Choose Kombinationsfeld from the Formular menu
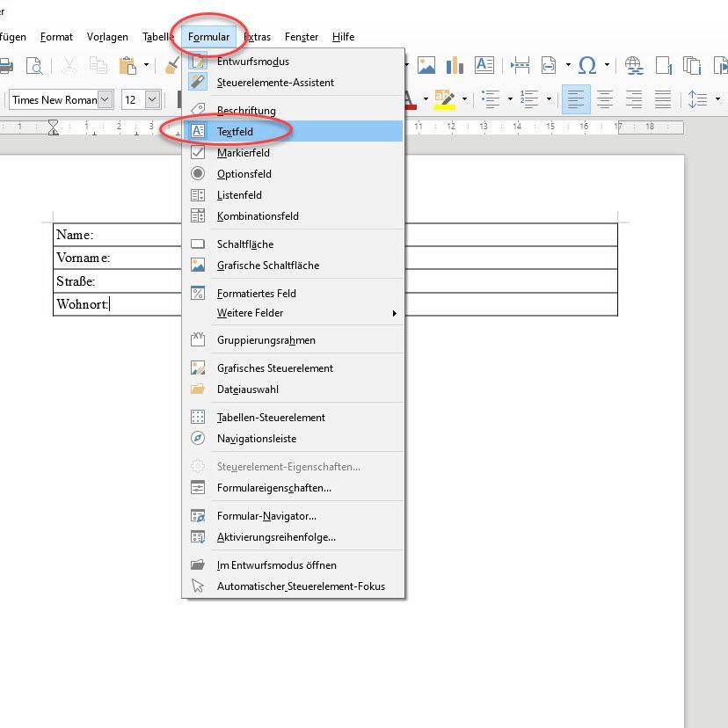 (x=293, y=216)
